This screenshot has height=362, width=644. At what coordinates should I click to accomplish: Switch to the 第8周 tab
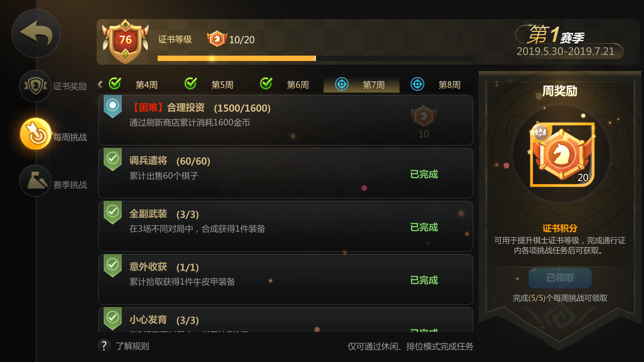point(437,84)
